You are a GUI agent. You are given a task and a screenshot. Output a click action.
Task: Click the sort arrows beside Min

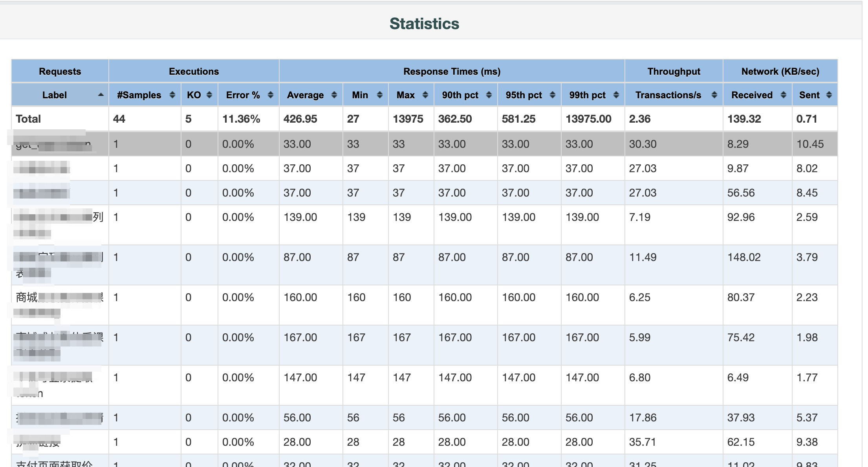point(379,95)
